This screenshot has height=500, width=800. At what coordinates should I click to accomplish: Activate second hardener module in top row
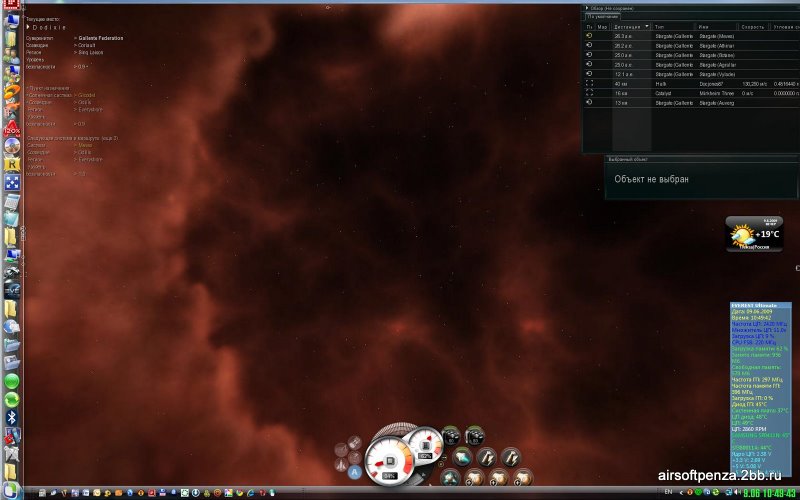click(474, 437)
